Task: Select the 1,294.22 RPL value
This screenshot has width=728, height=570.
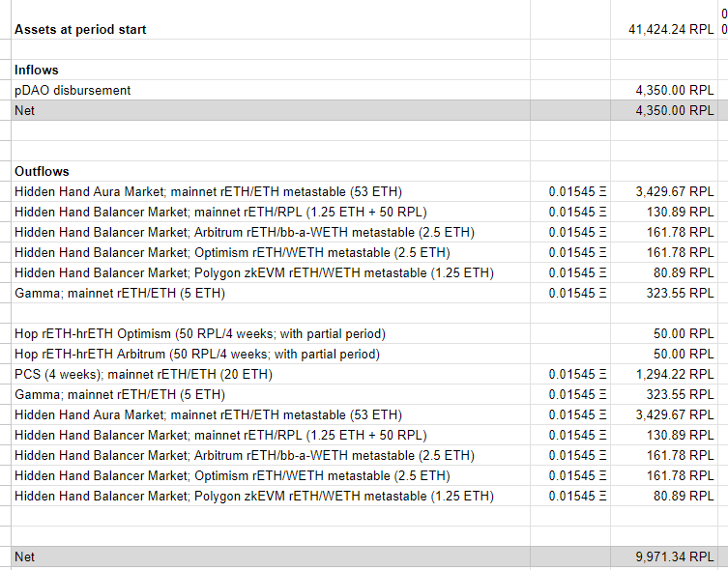Action: tap(675, 374)
